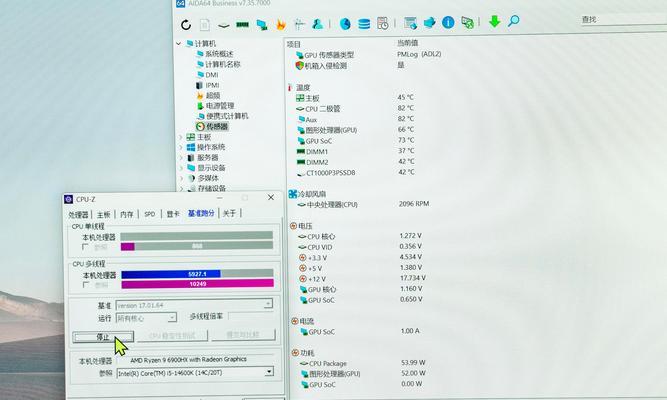This screenshot has height=400, width=667.
Task: Switch to the 关于 tab in CPU-Z
Action: (229, 213)
